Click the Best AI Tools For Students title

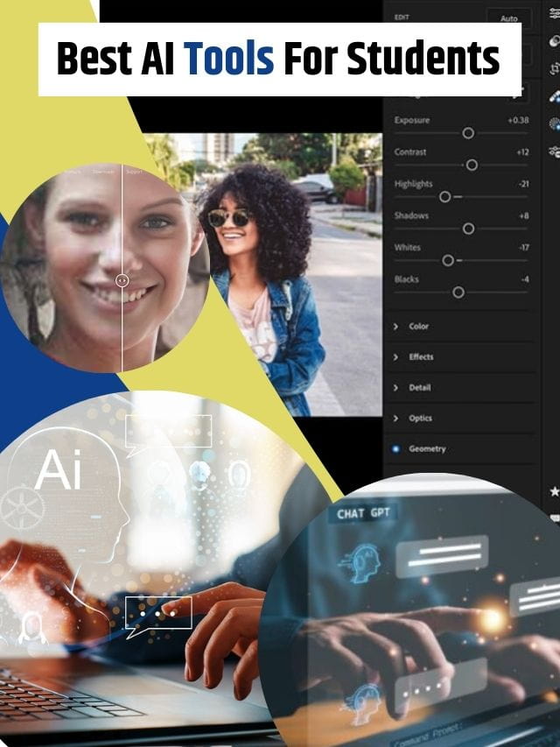coord(278,59)
